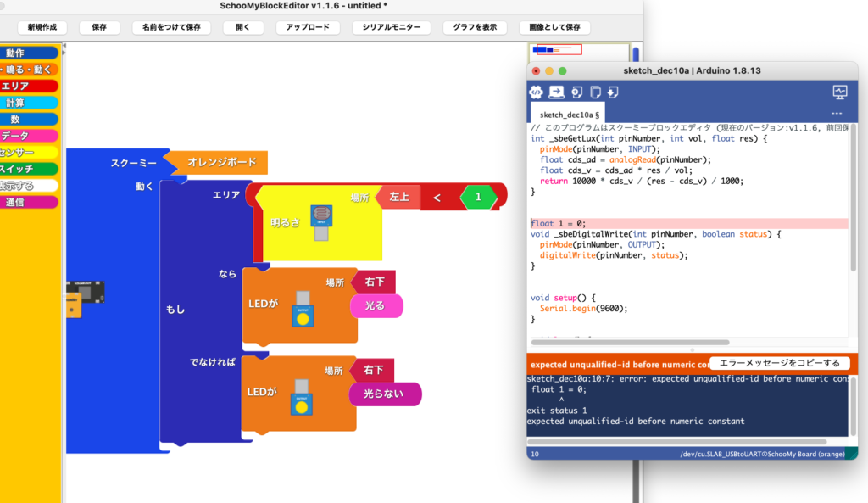Click the Save sketch icon in Arduino
Image resolution: width=868 pixels, height=503 pixels.
point(613,92)
